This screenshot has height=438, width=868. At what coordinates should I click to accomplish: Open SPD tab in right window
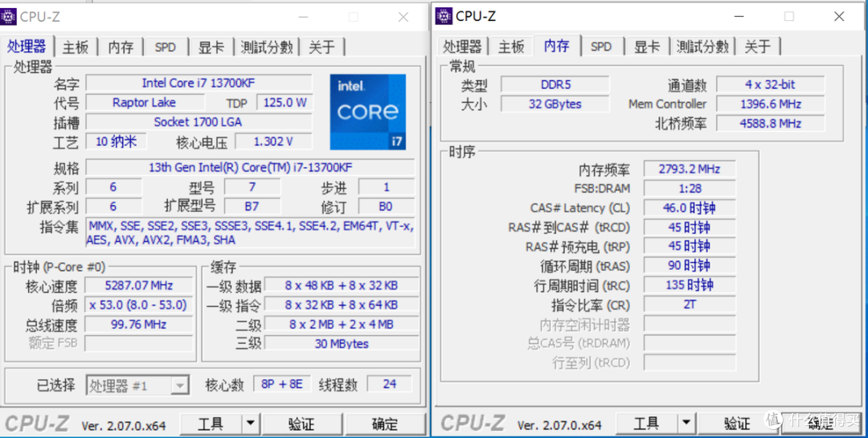click(x=601, y=47)
